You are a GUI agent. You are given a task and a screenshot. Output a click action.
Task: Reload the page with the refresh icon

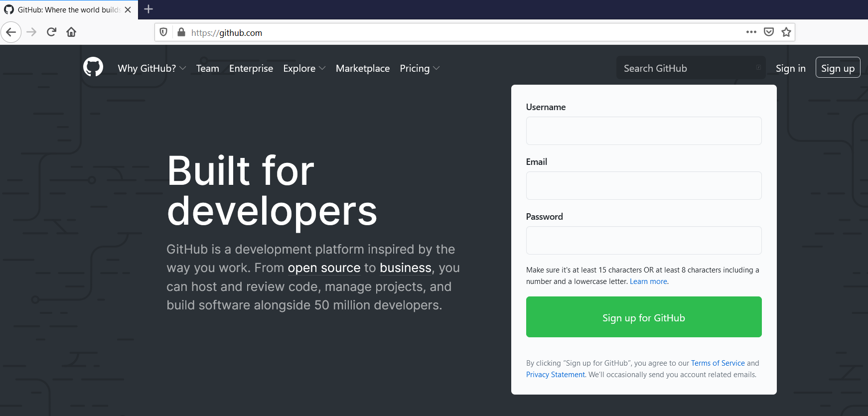coord(51,32)
